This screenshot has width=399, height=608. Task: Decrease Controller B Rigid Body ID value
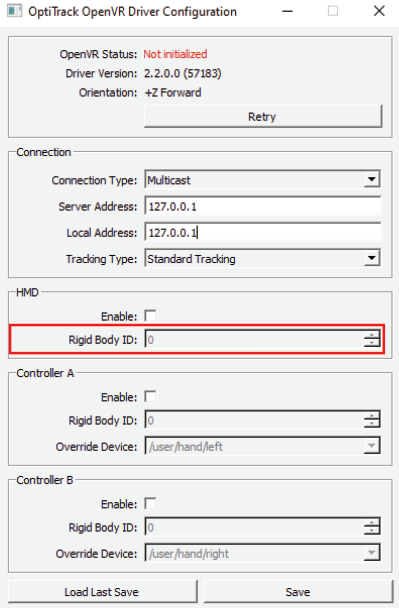(372, 531)
